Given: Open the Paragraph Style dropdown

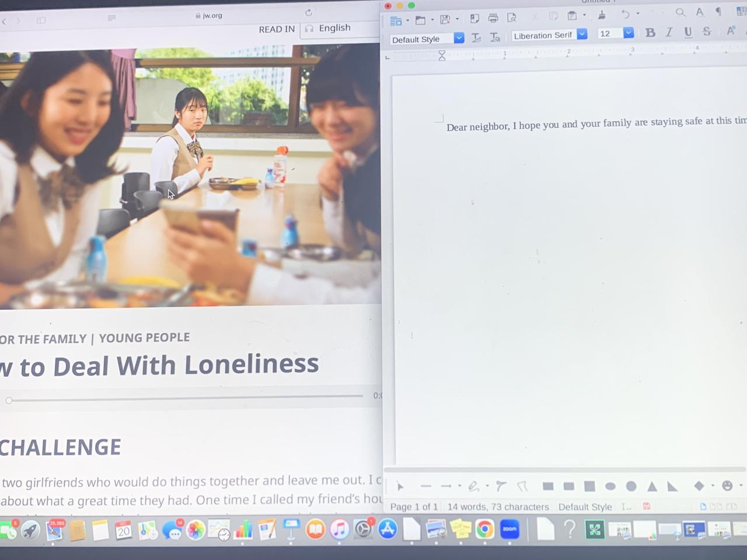Looking at the screenshot, I should 459,38.
